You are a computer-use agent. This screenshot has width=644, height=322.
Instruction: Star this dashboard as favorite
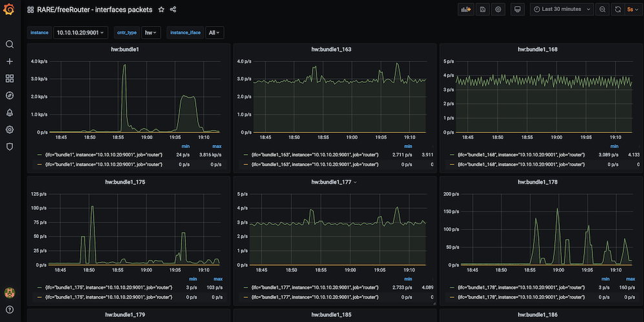161,10
